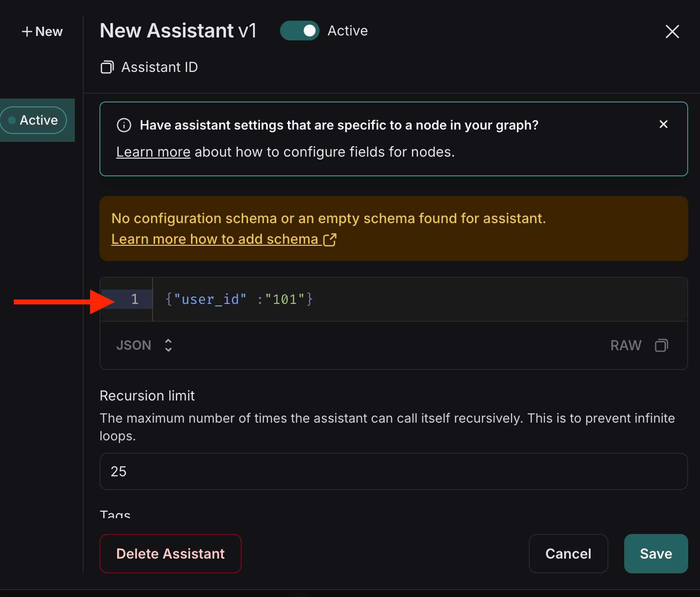The image size is (700, 597).
Task: Copy the raw configuration JSON
Action: coord(662,345)
